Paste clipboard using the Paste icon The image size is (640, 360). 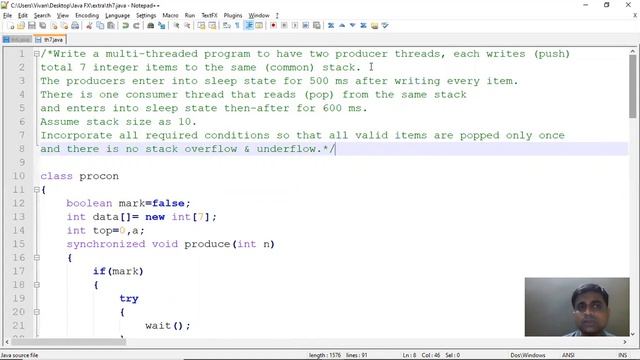pyautogui.click(x=111, y=26)
